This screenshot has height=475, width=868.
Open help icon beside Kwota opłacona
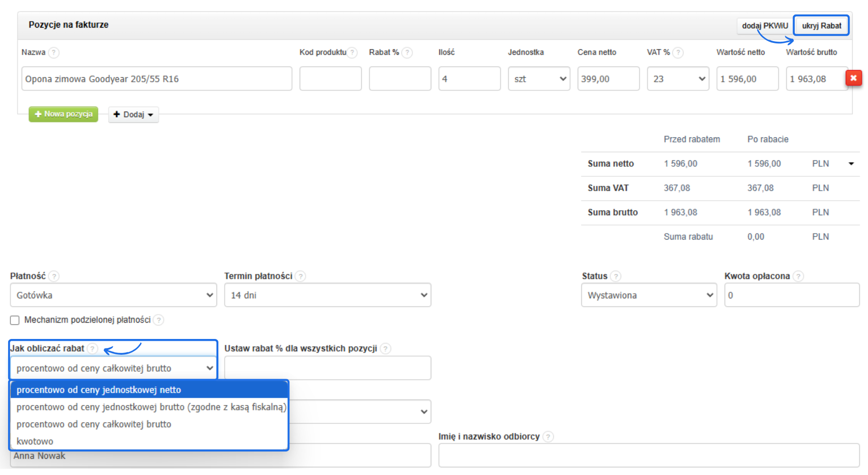click(x=798, y=276)
